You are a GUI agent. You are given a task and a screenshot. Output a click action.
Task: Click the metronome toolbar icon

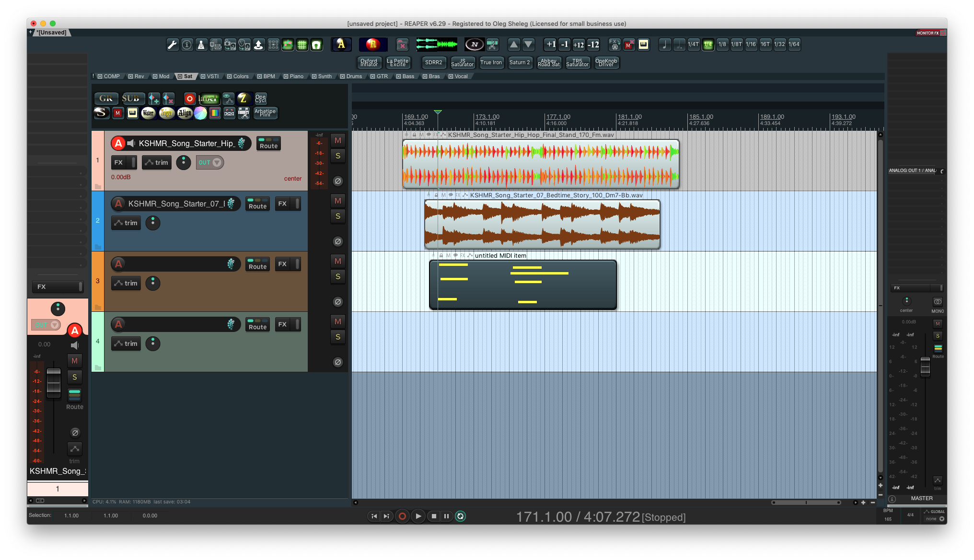pyautogui.click(x=201, y=45)
